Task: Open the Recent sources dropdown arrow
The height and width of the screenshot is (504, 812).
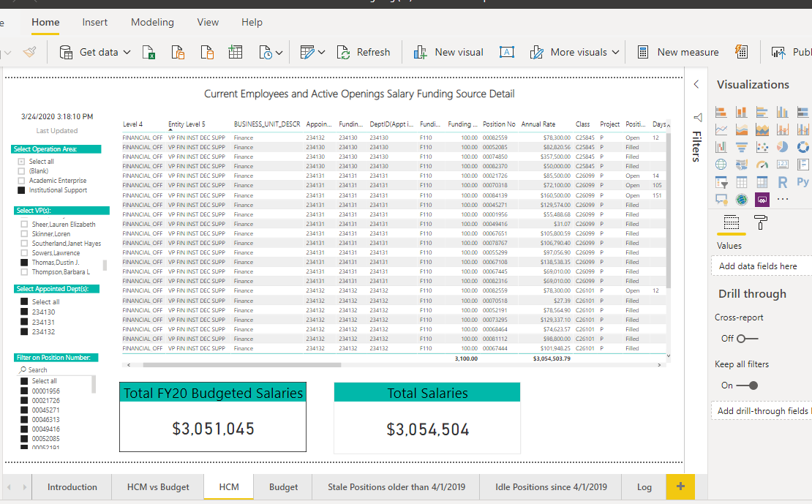Action: [x=279, y=53]
